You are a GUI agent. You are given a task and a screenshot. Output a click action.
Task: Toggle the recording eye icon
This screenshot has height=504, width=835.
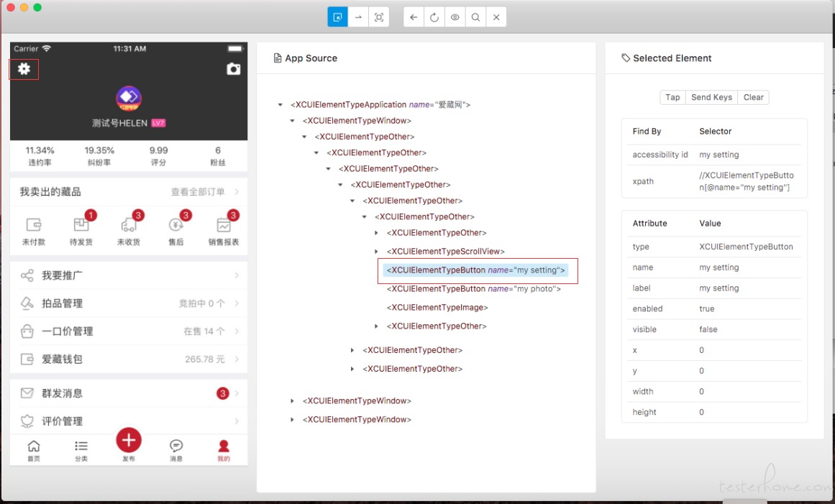(x=455, y=17)
